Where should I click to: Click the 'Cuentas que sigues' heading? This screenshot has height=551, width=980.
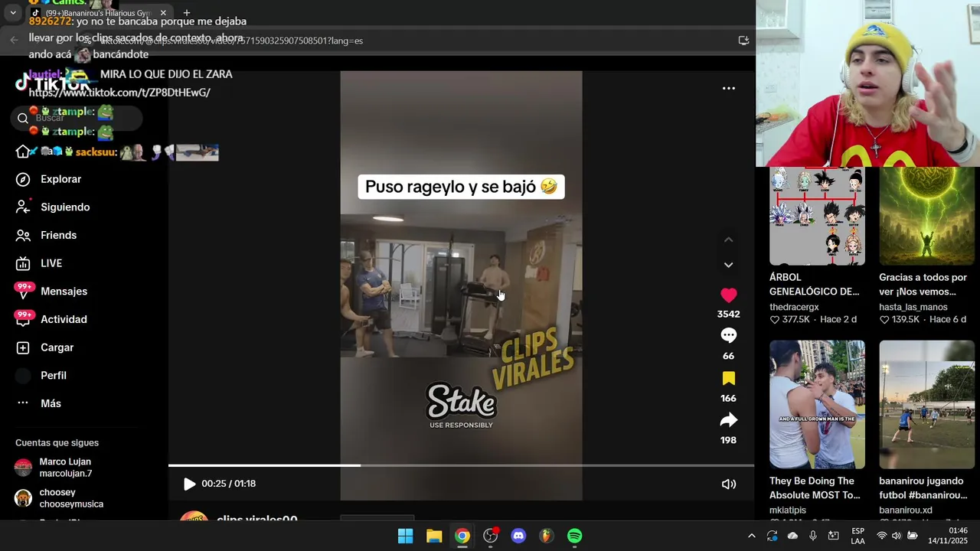coord(57,443)
